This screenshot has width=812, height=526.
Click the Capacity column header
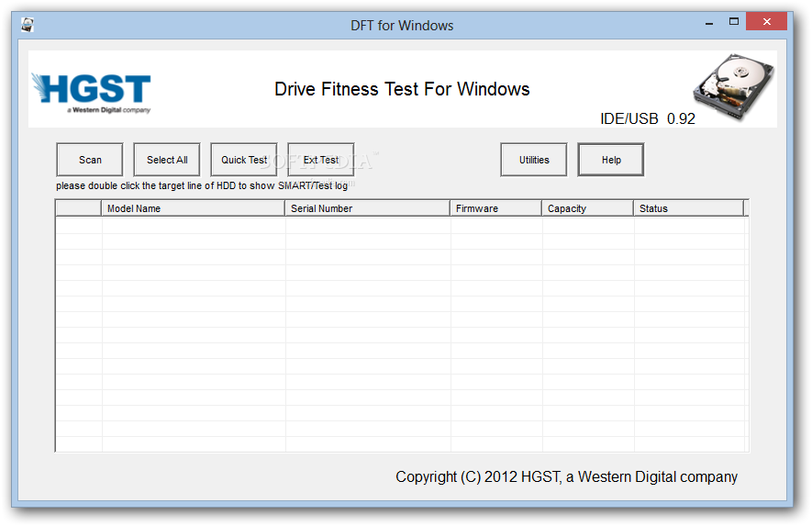[587, 208]
